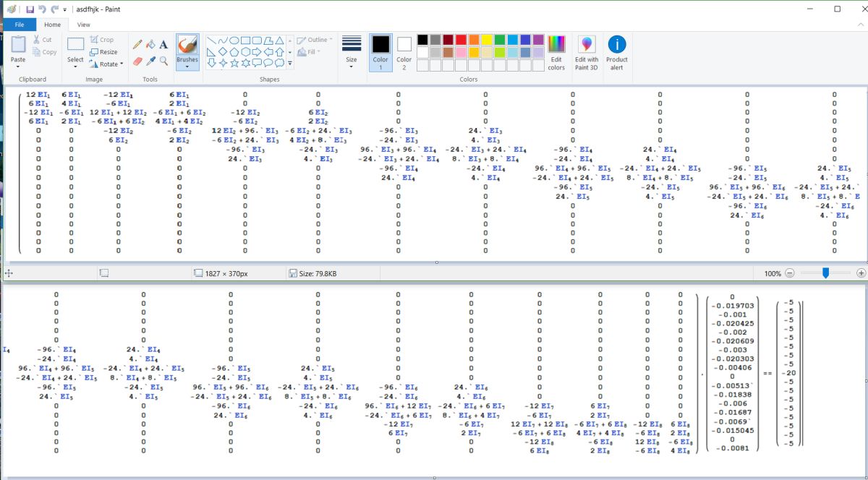The width and height of the screenshot is (868, 480).
Task: Pick the Pentagon shape
Action: (x=234, y=52)
